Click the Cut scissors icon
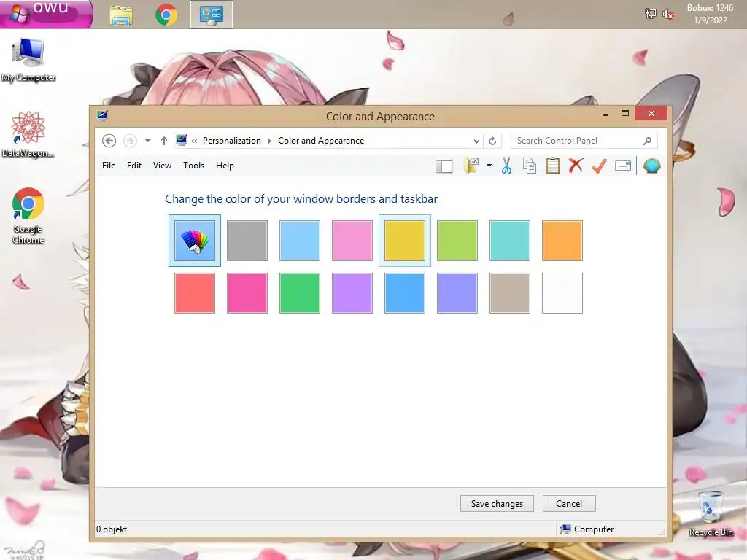 click(506, 166)
